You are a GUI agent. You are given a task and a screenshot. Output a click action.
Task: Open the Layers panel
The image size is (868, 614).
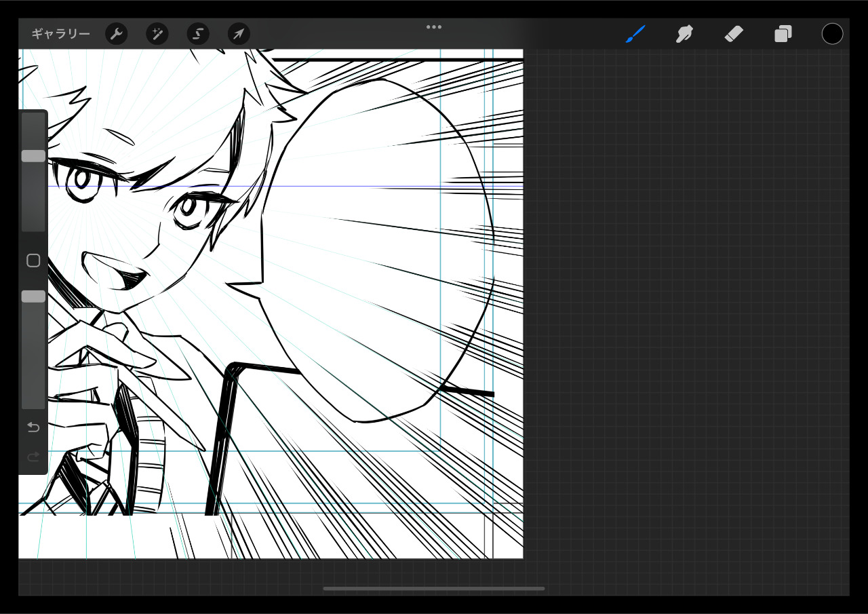[783, 34]
